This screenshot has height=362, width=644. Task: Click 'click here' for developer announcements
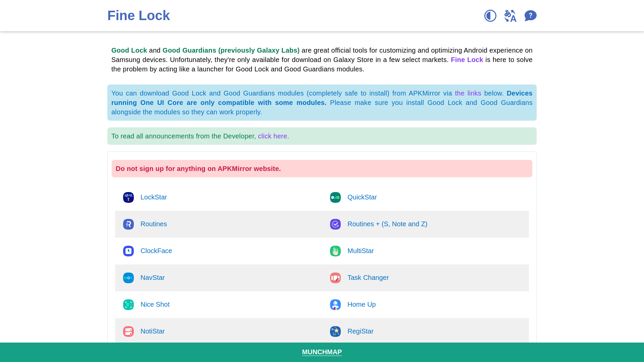(272, 136)
